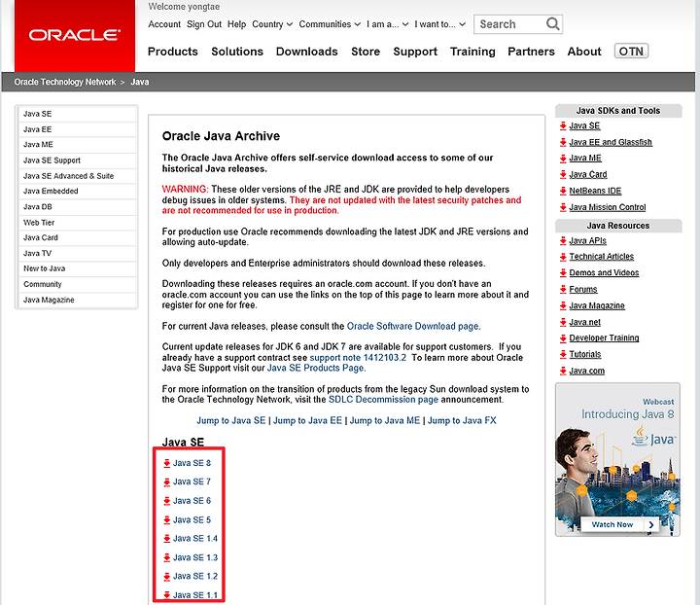Viewport: 700px width, 605px height.
Task: Go to the Store menu item
Action: [366, 52]
